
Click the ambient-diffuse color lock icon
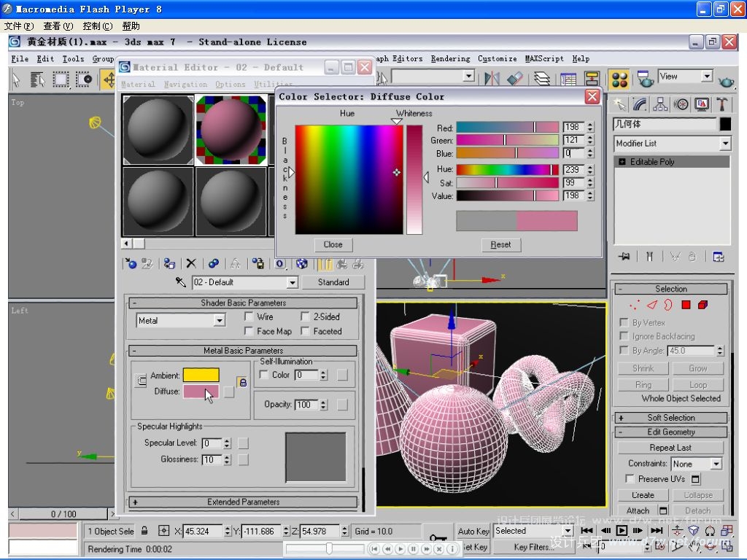(242, 382)
